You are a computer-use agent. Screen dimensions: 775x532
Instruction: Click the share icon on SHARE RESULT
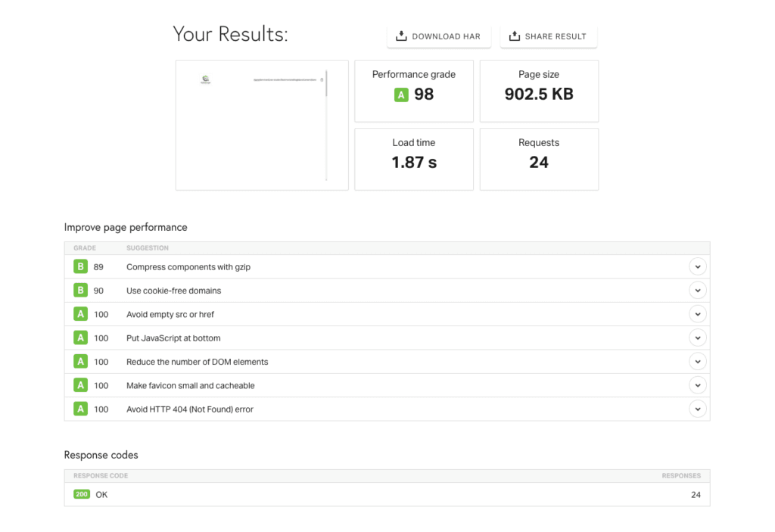[515, 35]
